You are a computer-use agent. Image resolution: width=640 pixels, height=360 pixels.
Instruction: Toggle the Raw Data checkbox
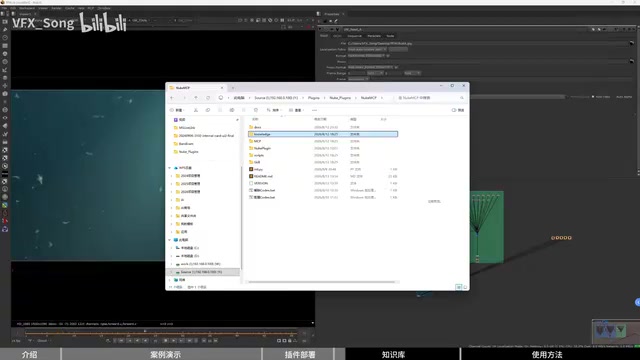coord(593,97)
